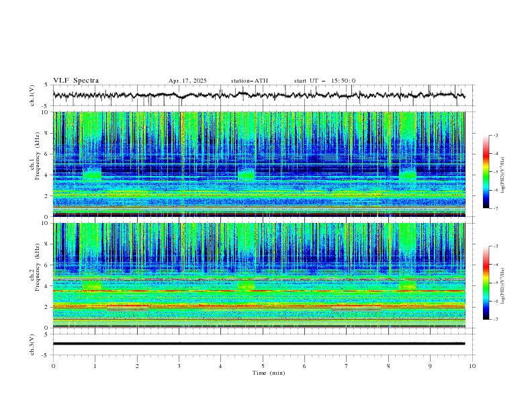Viewport: 532px width, 411px height.
Task: Select the ch.2 "Frequency (kHz)" axis label
Action: [x=38, y=267]
